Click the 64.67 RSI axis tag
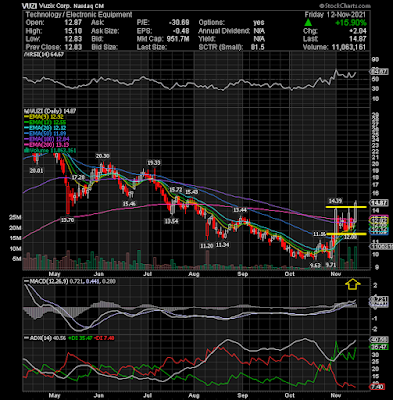393x400 pixels. click(x=379, y=71)
